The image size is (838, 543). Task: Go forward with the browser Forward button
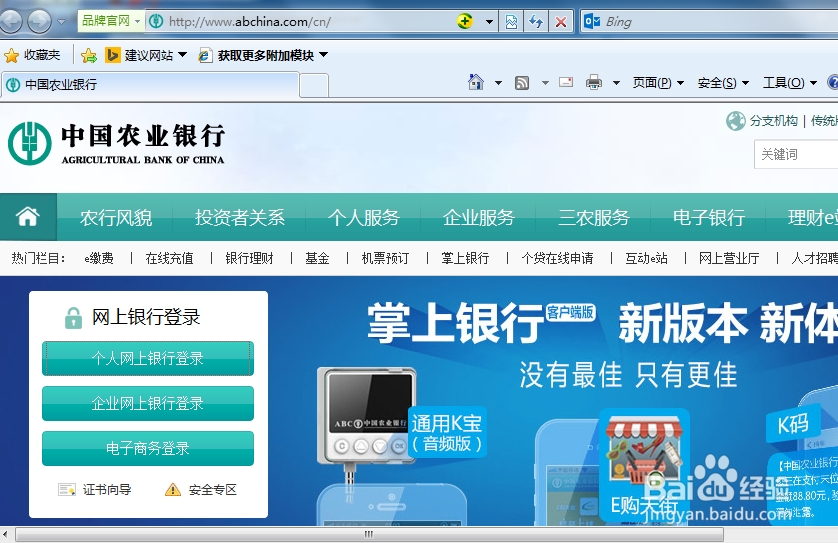(39, 22)
